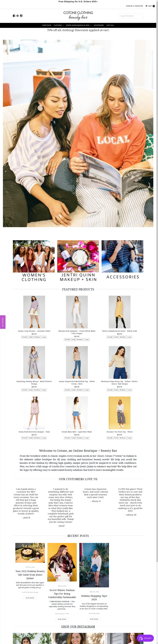Open the Accessories menu item
The width and height of the screenshot is (158, 644).
click(99, 25)
